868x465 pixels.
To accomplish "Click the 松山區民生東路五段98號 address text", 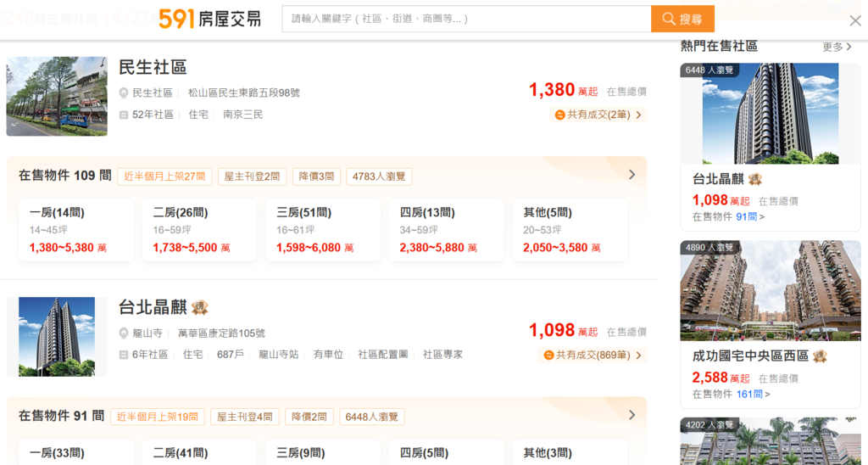I will pyautogui.click(x=243, y=93).
